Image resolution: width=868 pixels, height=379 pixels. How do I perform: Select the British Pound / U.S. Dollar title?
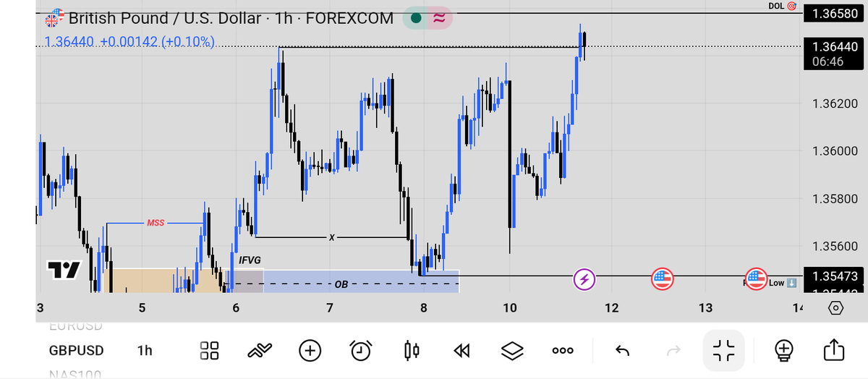pos(165,17)
